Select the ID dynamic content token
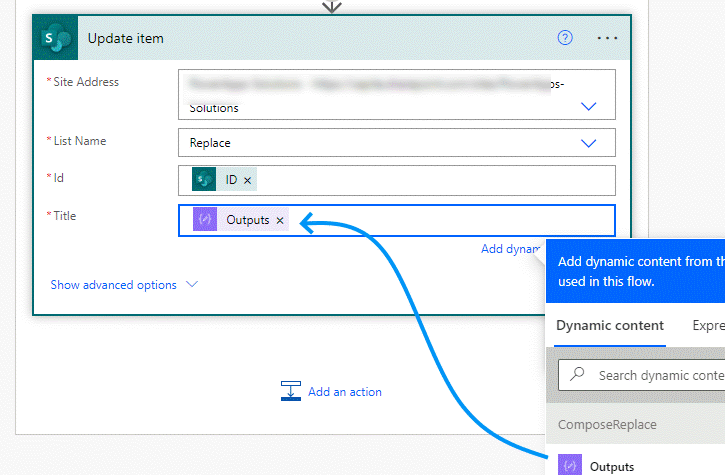Screen dimensions: 725x475 click(x=225, y=179)
